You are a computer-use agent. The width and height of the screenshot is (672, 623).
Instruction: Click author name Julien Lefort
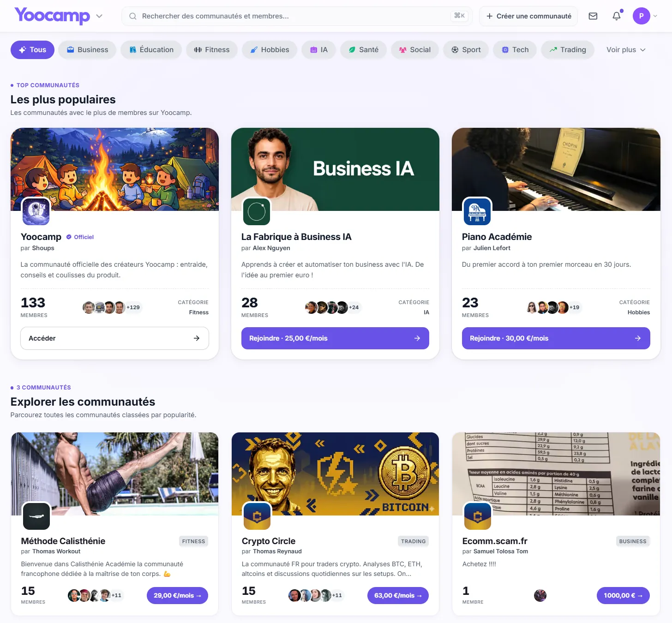(x=492, y=248)
